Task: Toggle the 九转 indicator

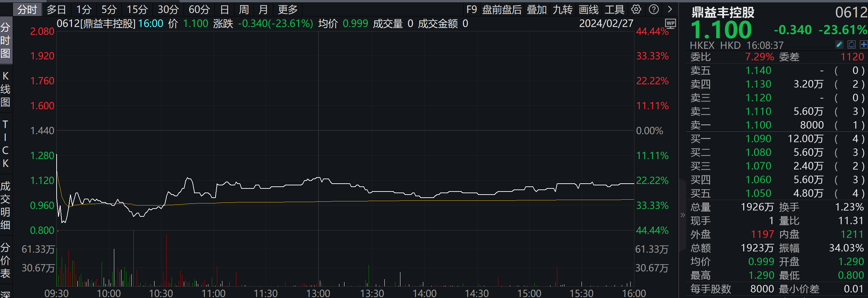Action: 563,10
